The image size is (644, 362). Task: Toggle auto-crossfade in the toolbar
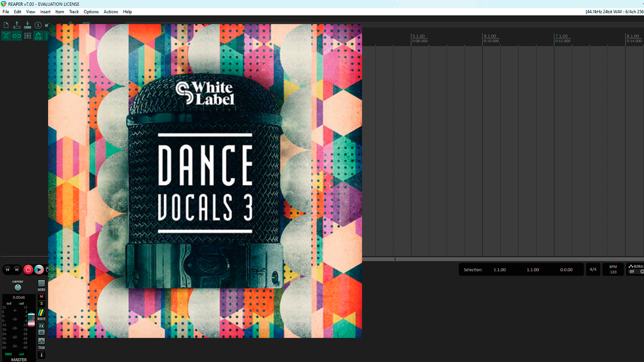(6, 36)
